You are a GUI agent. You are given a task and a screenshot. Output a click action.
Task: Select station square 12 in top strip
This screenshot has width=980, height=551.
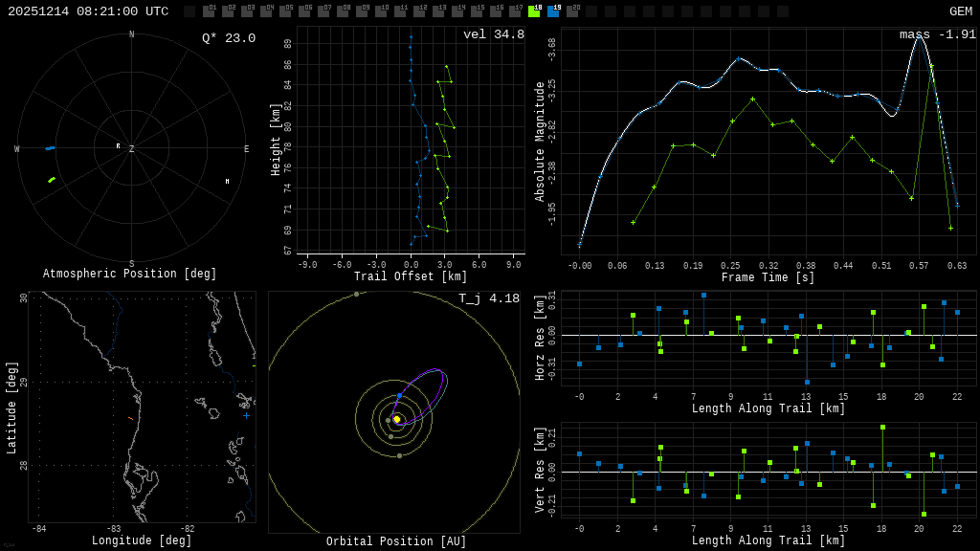coord(419,11)
